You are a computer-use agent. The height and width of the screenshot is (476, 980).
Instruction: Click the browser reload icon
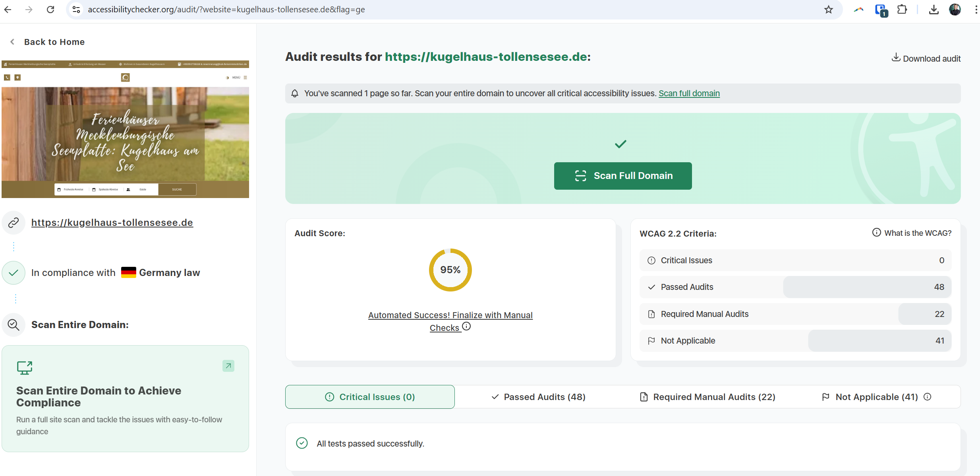point(50,10)
